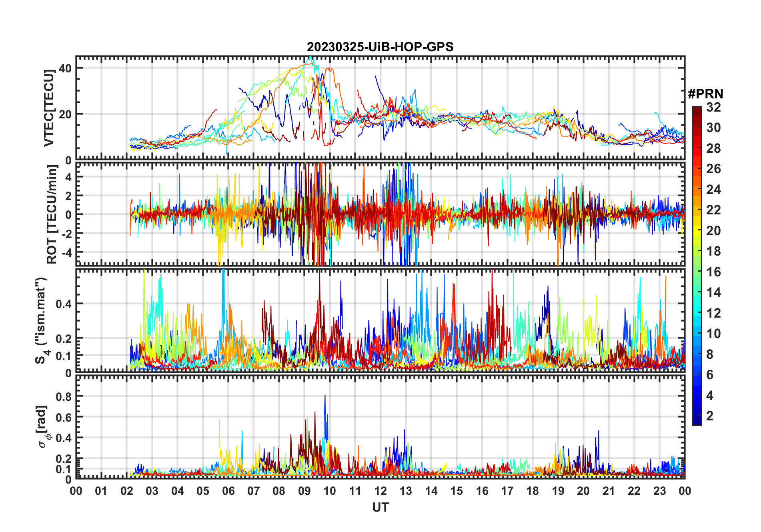Screen dimensions: 761x532
Task: Click the PRN rainbow colorbar
Action: point(697,266)
